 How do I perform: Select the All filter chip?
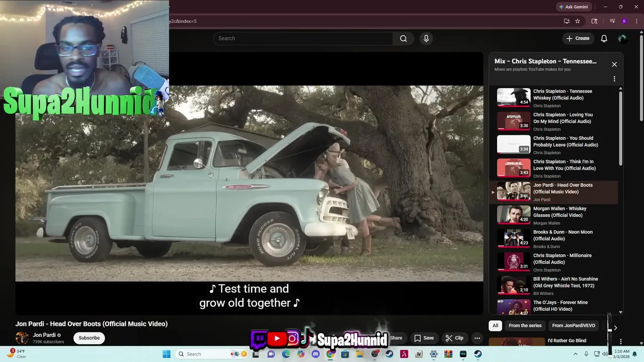click(495, 325)
